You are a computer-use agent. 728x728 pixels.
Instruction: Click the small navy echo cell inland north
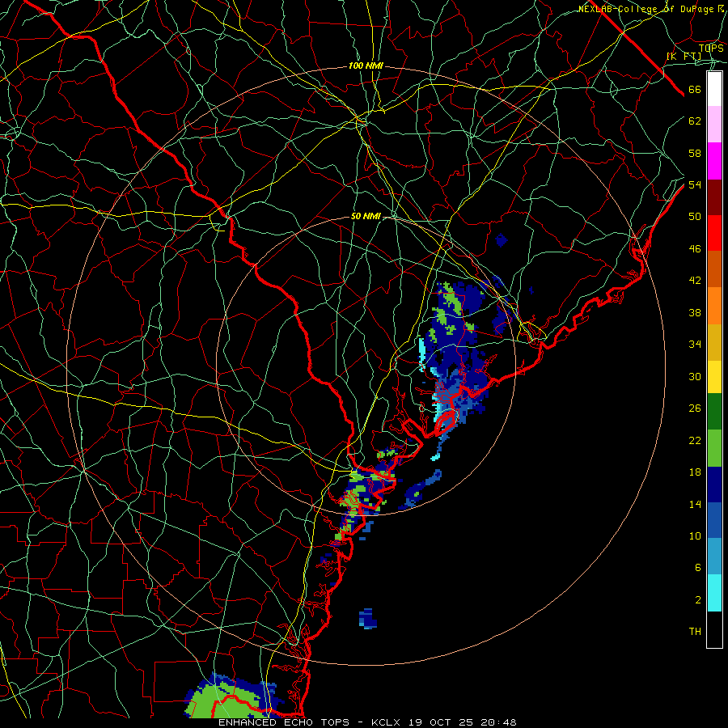(502, 240)
